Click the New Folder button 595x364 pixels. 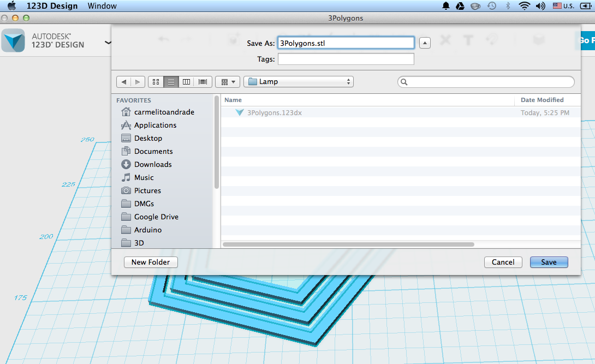click(x=151, y=262)
